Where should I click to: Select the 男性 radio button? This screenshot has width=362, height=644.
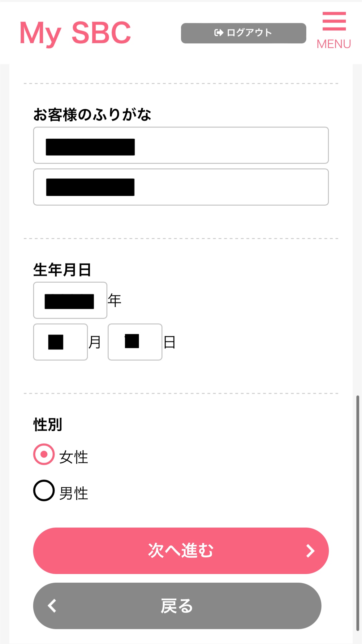coord(44,490)
